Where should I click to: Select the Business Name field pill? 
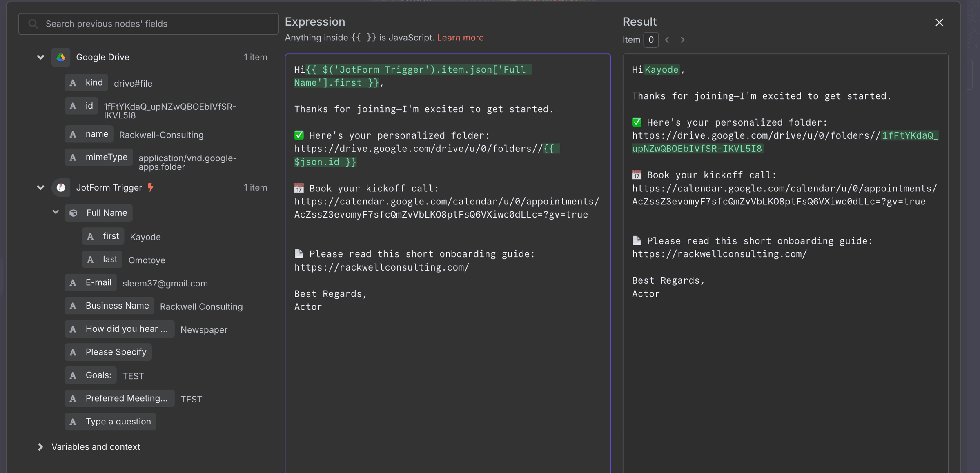pyautogui.click(x=109, y=306)
